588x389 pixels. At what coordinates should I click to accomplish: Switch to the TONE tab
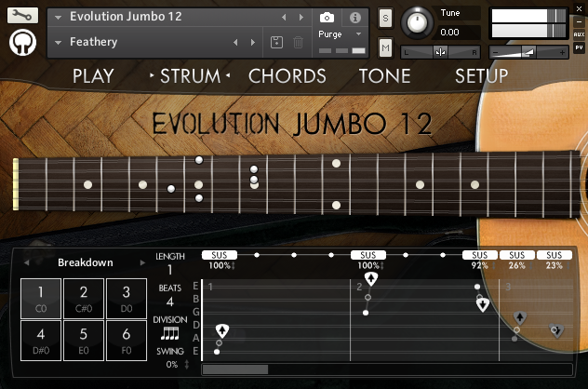point(384,76)
